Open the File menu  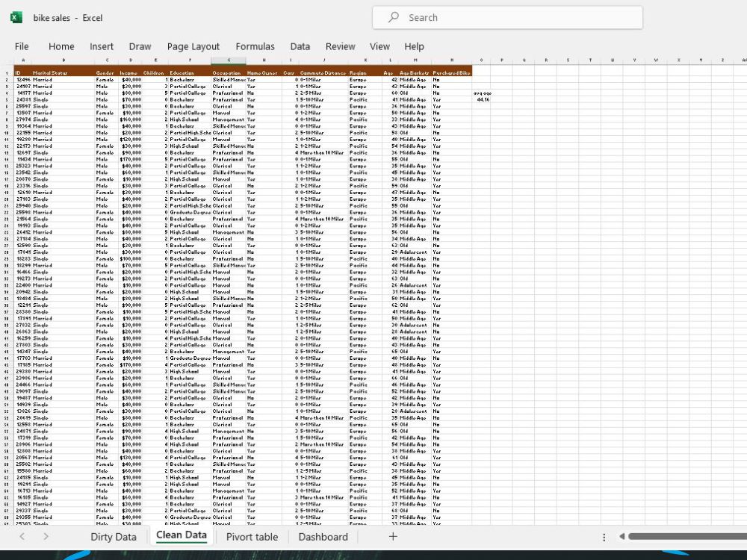[22, 46]
